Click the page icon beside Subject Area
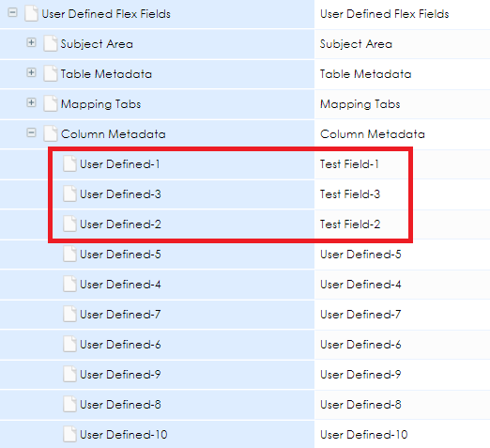 click(x=51, y=43)
